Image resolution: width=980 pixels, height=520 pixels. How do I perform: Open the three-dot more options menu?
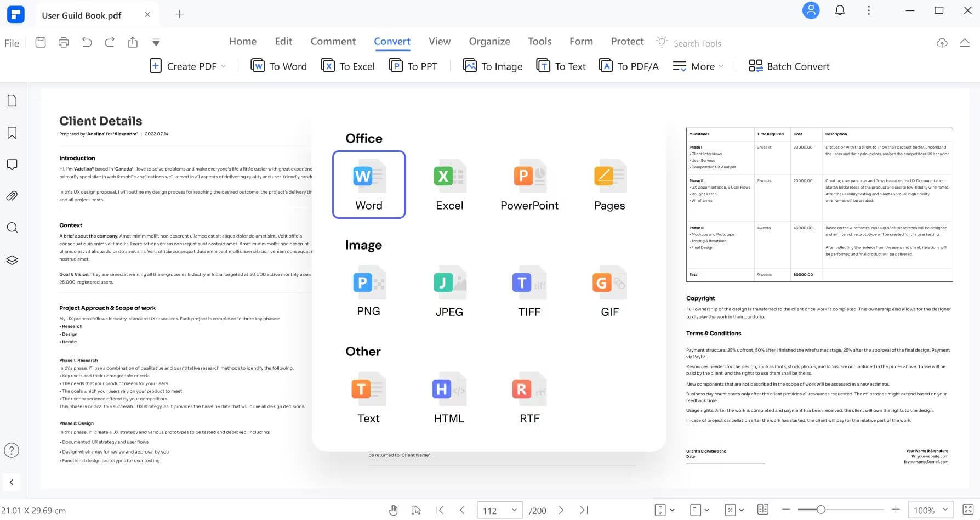[x=869, y=10]
